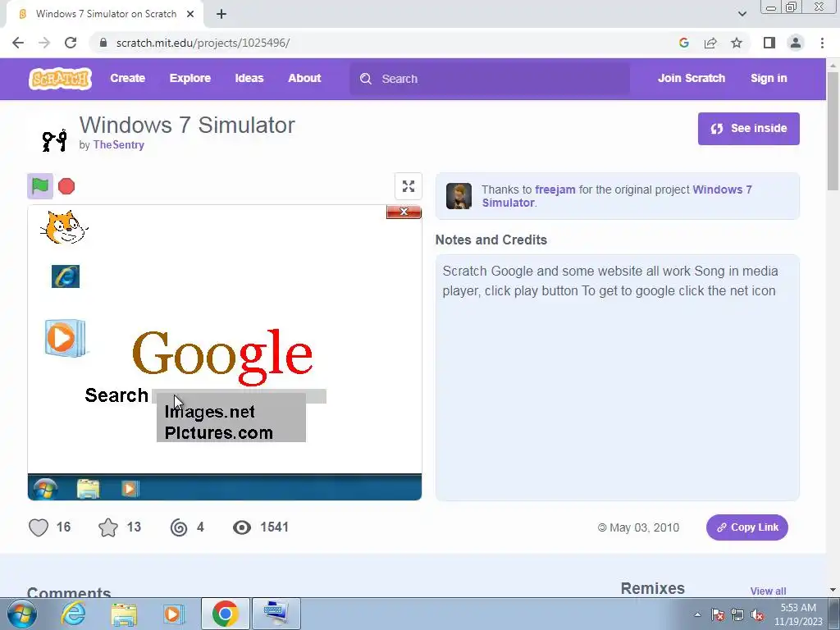The width and height of the screenshot is (840, 630).
Task: Click Copy Link button
Action: coord(746,527)
